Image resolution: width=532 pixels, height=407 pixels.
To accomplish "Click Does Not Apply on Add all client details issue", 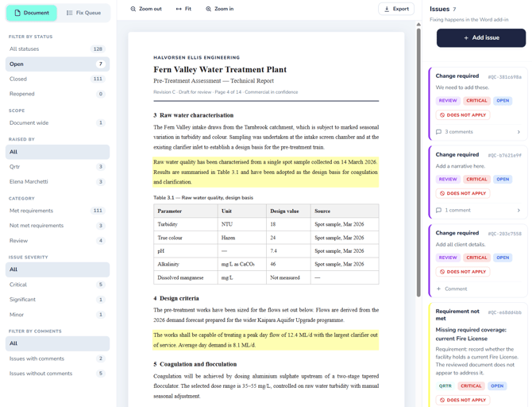I will tap(463, 272).
